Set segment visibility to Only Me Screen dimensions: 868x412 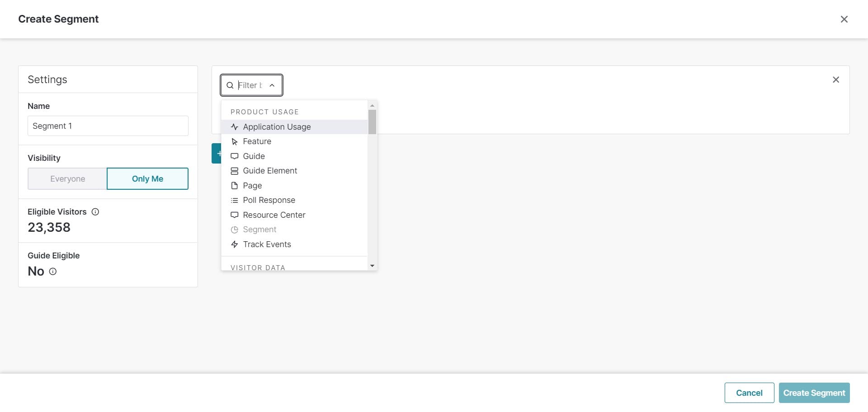click(x=147, y=178)
